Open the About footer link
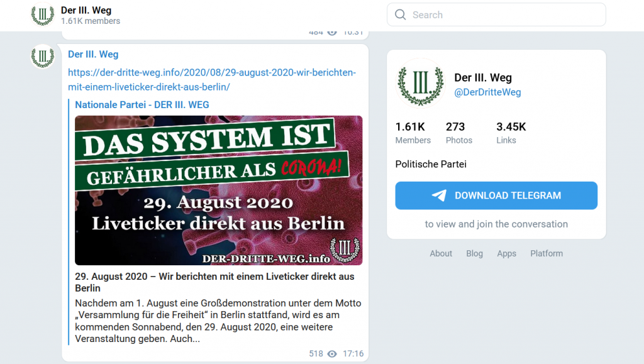The image size is (644, 364). 441,253
